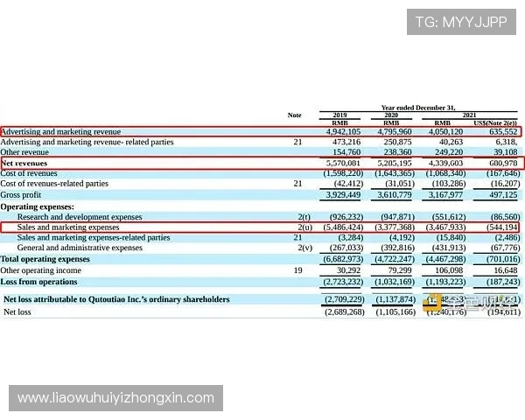The height and width of the screenshot is (420, 525).
Task: Select the Other revenue row label
Action: [x=24, y=151]
